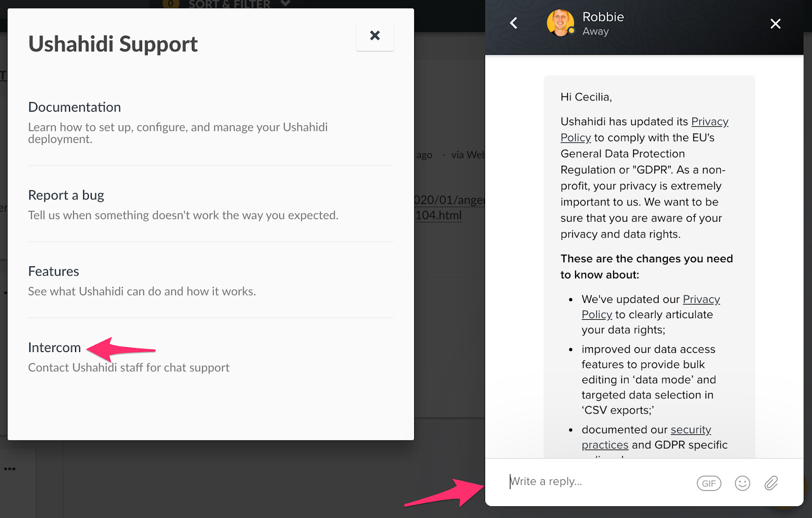Click the Ushahidi Support heading

(113, 44)
